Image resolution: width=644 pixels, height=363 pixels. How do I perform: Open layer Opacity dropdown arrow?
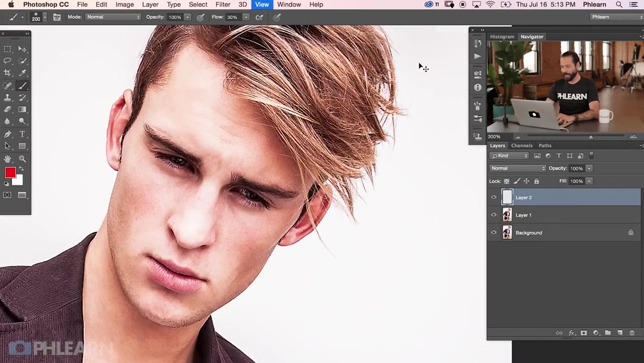[589, 169]
